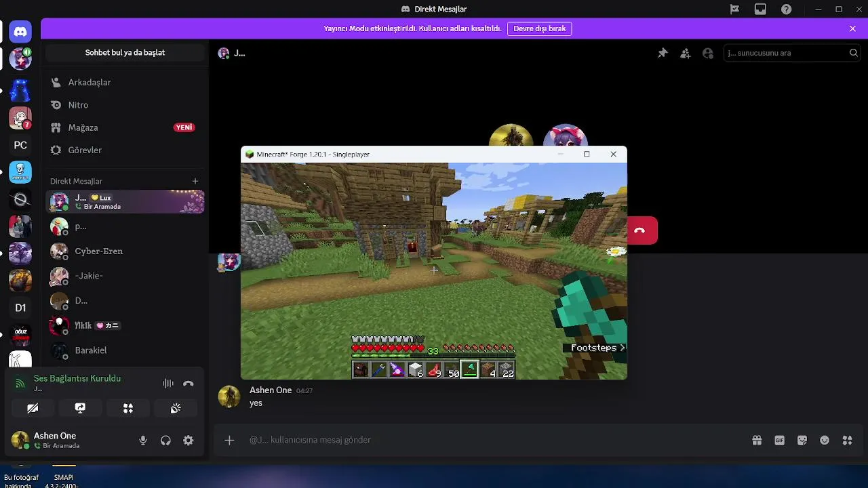Open the 'D...' direct message
868x488 pixels.
tap(125, 300)
